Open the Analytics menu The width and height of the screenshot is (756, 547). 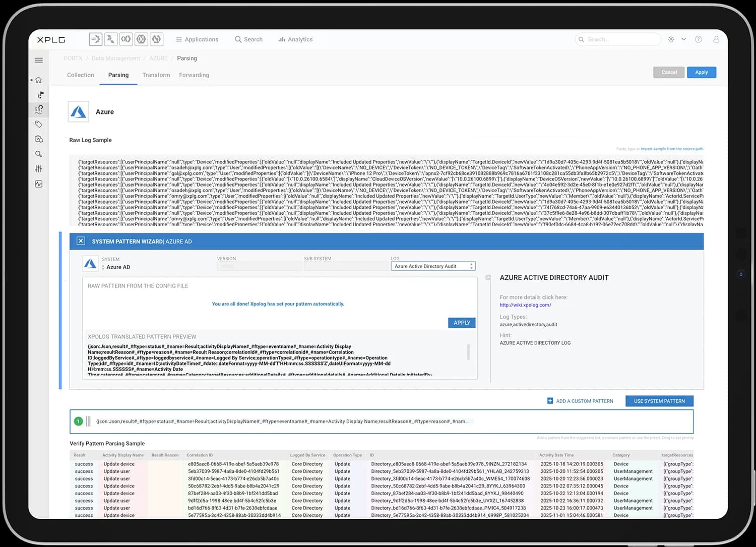(295, 39)
